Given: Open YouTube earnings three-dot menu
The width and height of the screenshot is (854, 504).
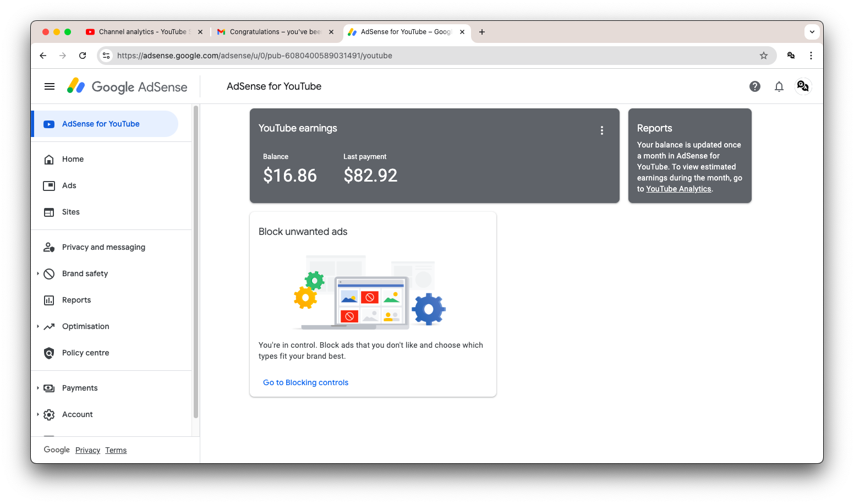Looking at the screenshot, I should coord(602,130).
